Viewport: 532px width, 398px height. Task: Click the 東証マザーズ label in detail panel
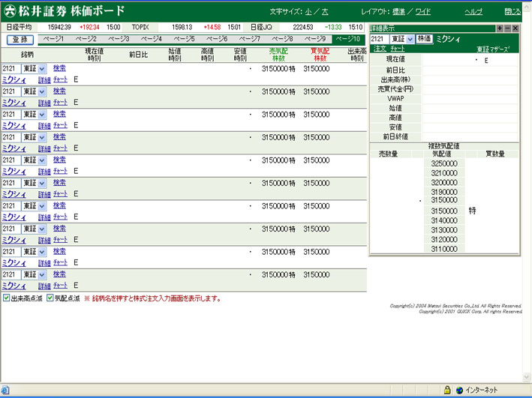coord(493,49)
